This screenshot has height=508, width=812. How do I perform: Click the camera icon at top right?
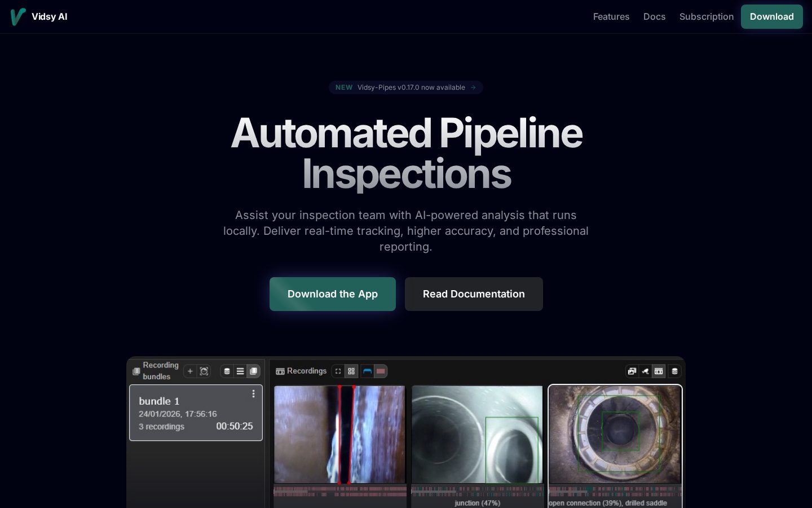pos(646,371)
